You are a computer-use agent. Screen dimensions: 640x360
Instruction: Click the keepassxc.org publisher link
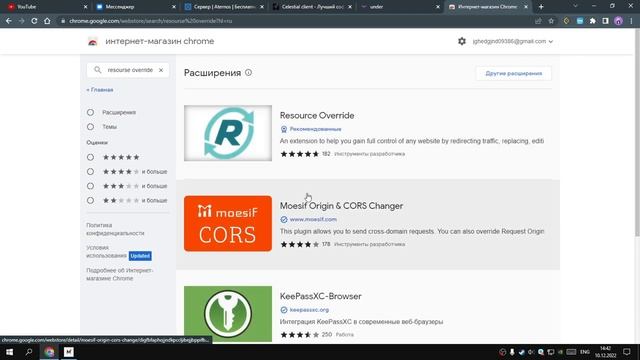tap(309, 310)
